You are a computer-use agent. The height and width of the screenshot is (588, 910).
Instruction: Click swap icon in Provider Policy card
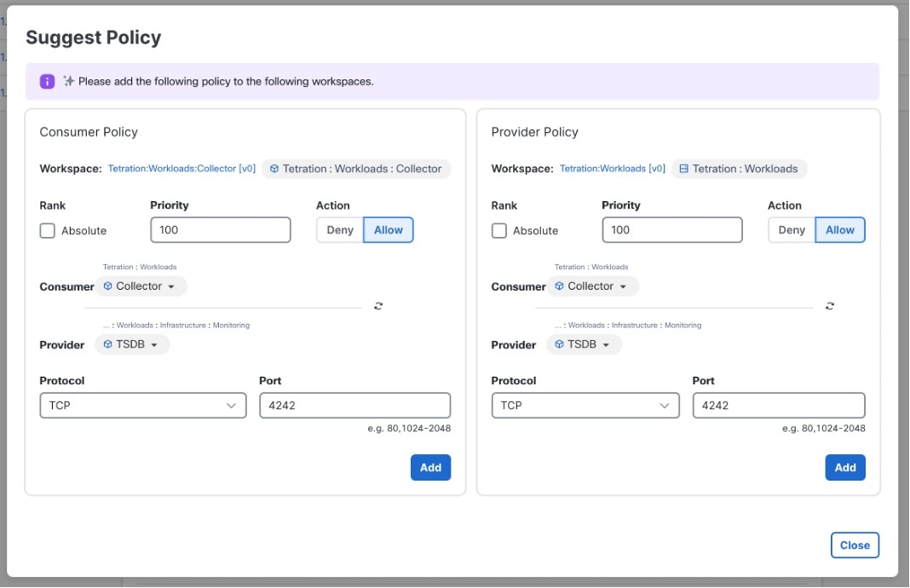coord(830,306)
